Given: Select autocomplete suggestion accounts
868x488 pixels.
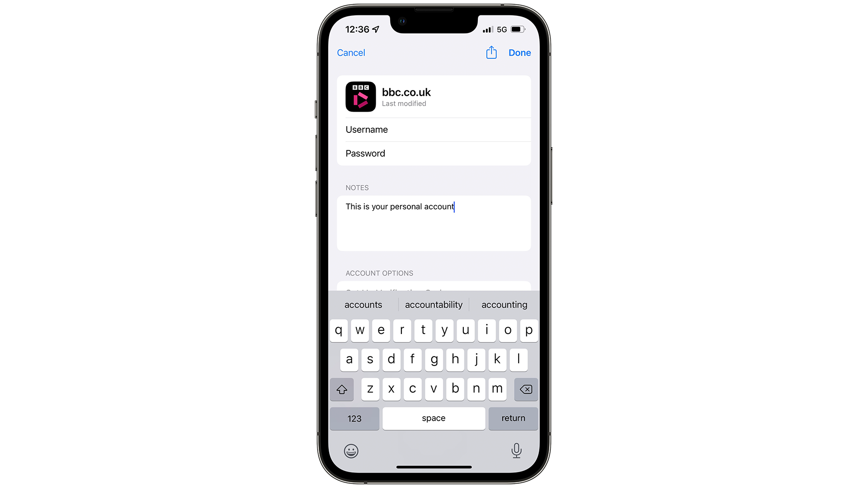Looking at the screenshot, I should [x=363, y=305].
